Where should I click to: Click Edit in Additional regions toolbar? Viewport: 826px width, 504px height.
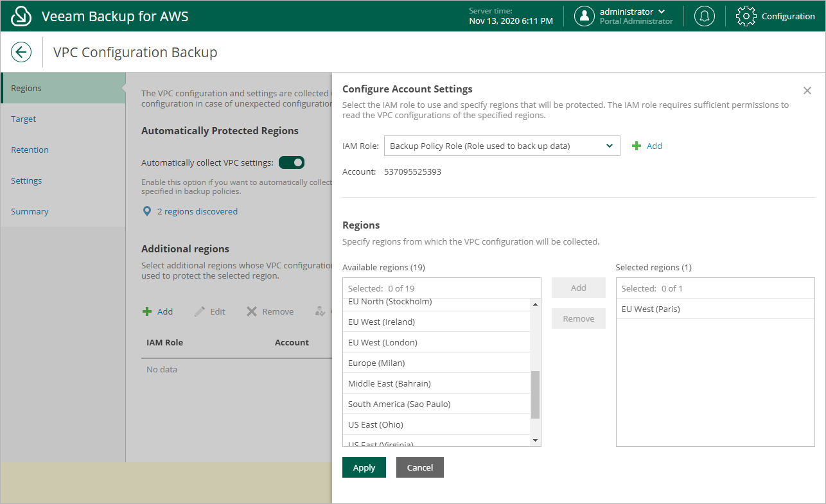[x=218, y=311]
